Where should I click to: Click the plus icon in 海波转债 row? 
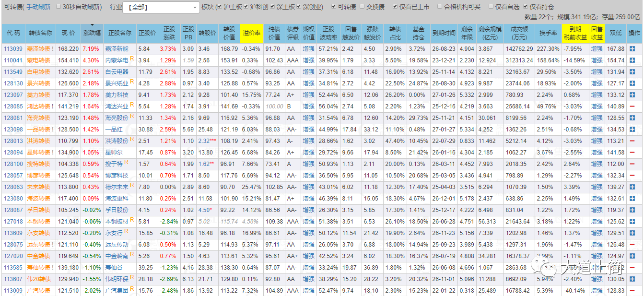coord(633,199)
